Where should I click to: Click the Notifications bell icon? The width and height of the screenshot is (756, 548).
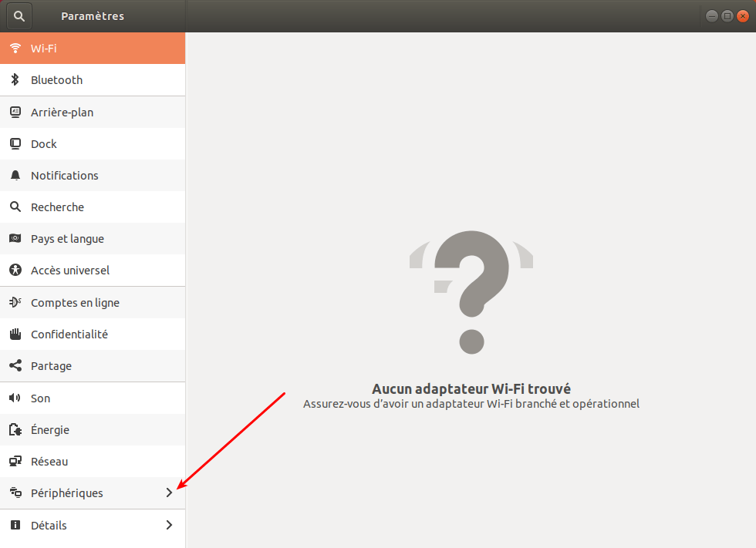coord(15,176)
